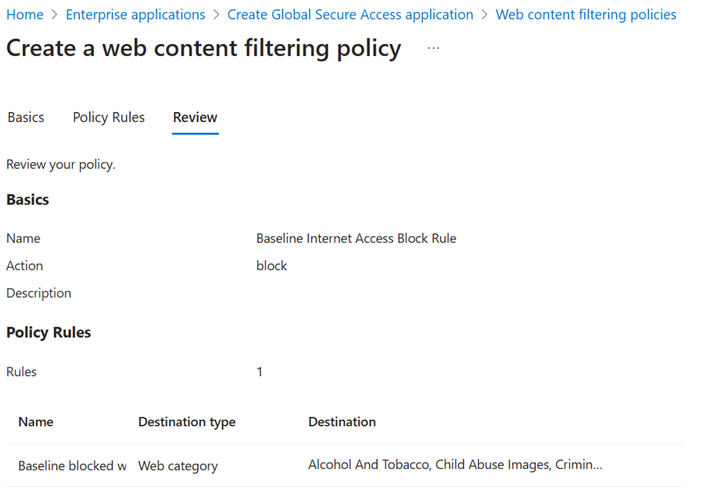The width and height of the screenshot is (715, 498).
Task: Switch to the Basics tab
Action: pos(26,117)
